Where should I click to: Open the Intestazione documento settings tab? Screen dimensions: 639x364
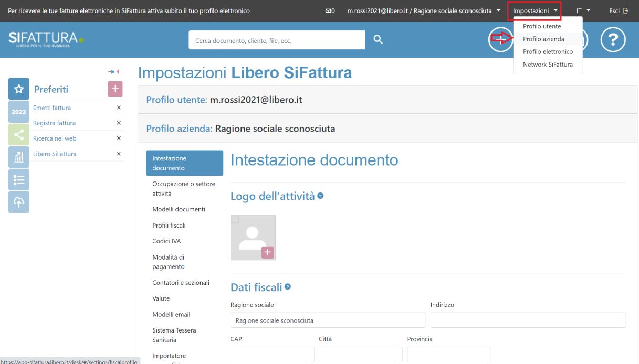[x=184, y=163]
